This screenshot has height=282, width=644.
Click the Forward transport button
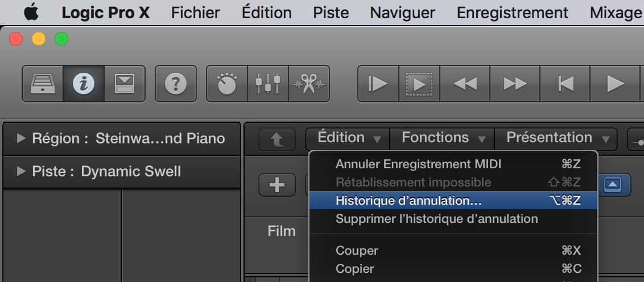pos(515,84)
